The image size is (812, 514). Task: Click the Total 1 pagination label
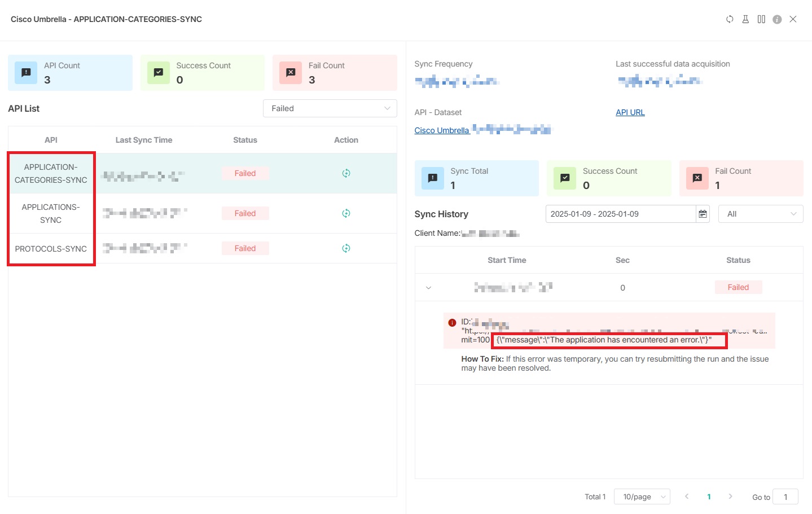[x=595, y=497]
